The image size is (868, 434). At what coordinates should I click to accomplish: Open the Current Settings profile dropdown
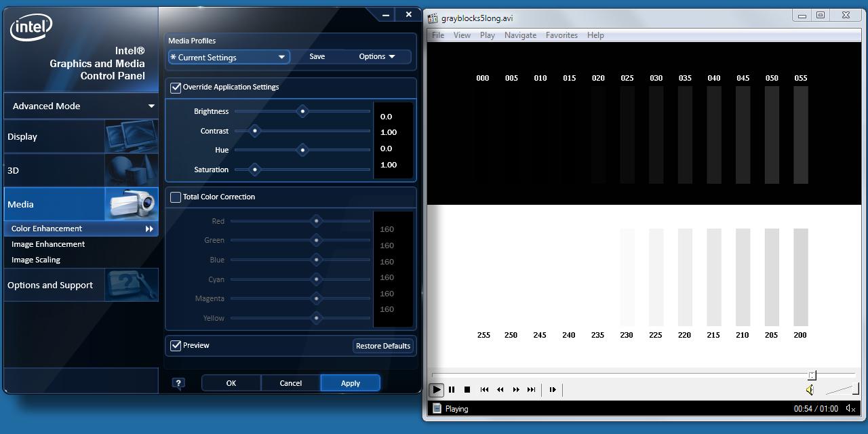click(x=229, y=57)
